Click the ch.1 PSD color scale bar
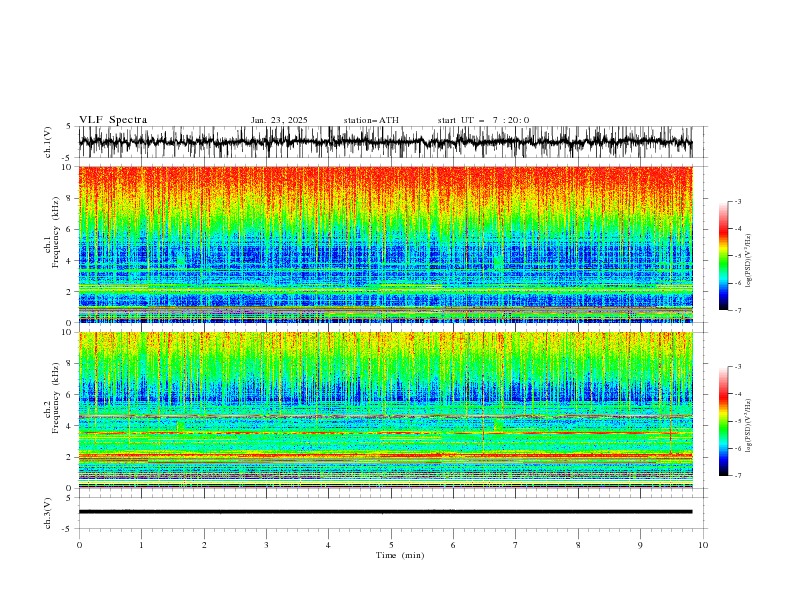Image resolution: width=792 pixels, height=612 pixels. point(723,256)
